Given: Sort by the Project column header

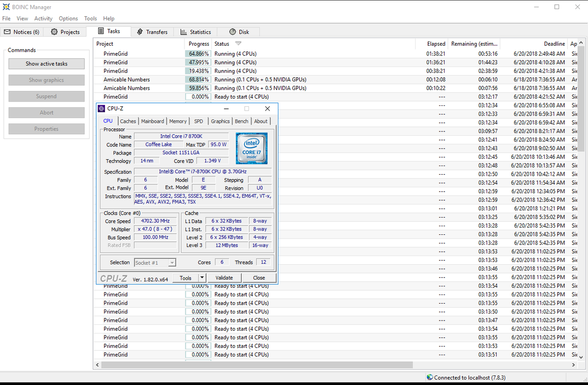Looking at the screenshot, I should pyautogui.click(x=139, y=44).
